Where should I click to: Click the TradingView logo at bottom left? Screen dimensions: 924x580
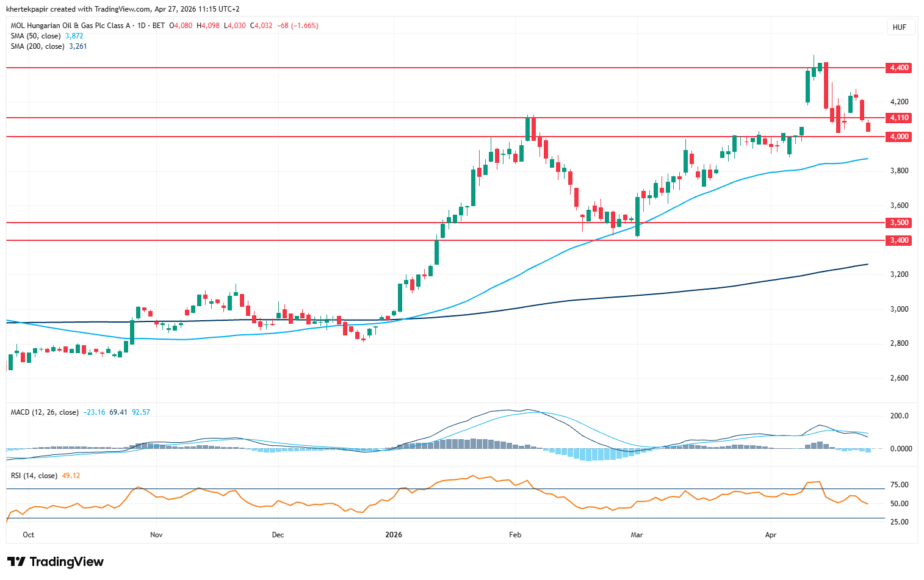56,562
